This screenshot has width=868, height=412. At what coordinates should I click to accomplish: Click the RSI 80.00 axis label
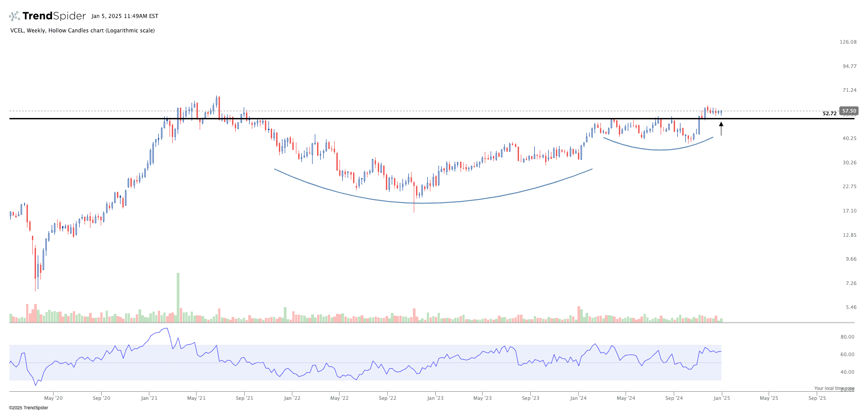847,337
